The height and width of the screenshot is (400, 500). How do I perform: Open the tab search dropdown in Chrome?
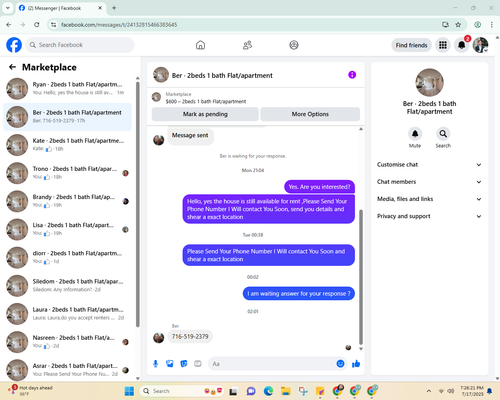[x=8, y=8]
